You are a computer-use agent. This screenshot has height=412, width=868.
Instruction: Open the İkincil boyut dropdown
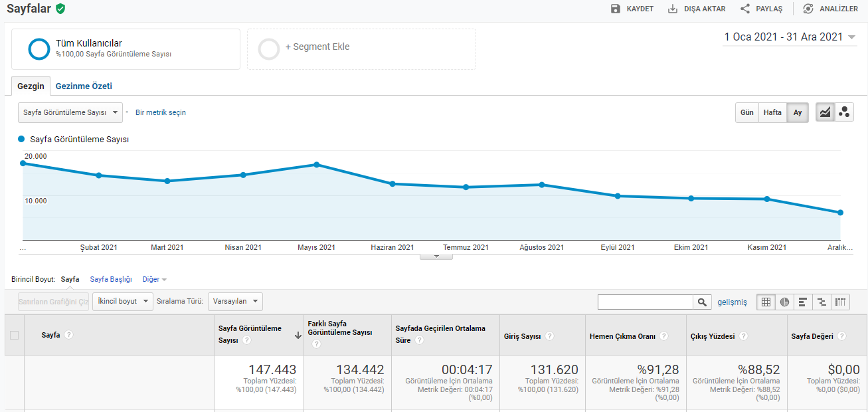click(123, 301)
